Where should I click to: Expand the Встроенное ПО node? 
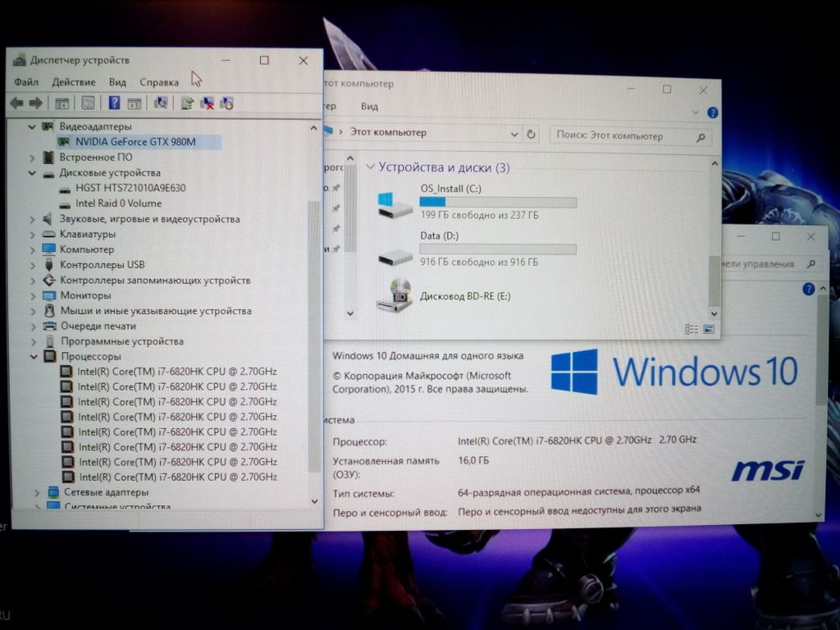pyautogui.click(x=32, y=157)
